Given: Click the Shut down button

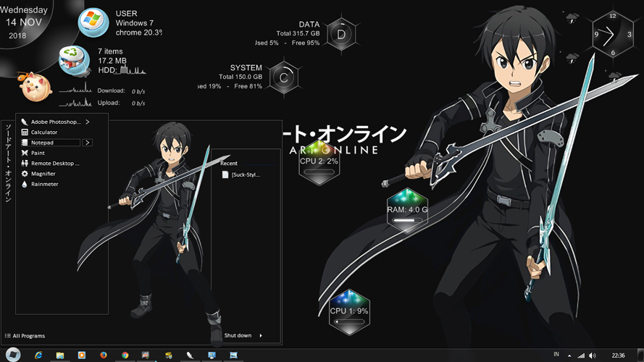Looking at the screenshot, I should pyautogui.click(x=238, y=335).
